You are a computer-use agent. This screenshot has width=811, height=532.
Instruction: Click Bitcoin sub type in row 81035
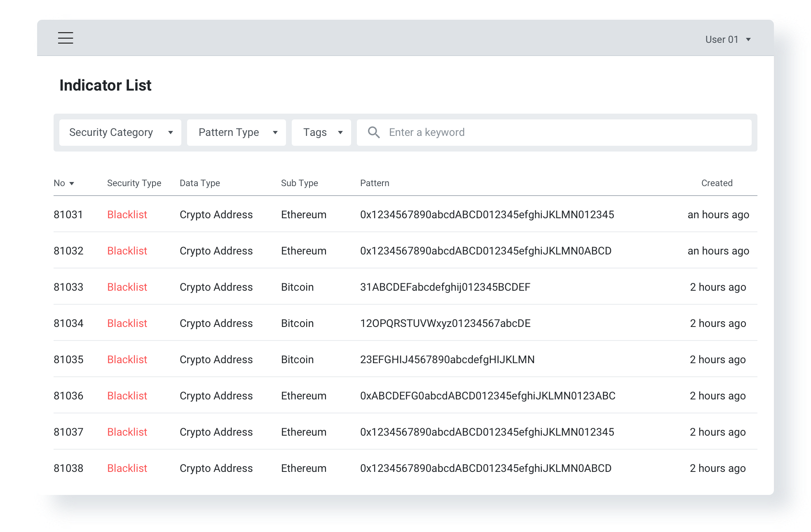coord(297,359)
